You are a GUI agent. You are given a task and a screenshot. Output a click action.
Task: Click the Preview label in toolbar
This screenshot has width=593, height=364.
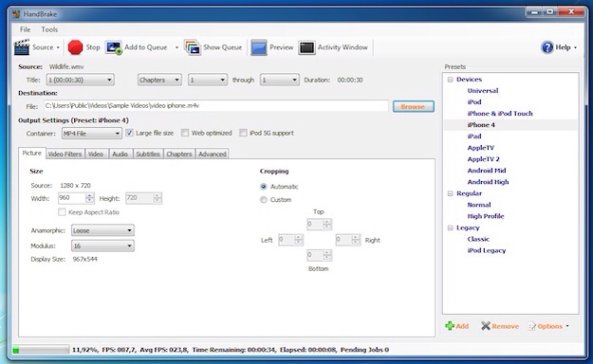pos(282,47)
